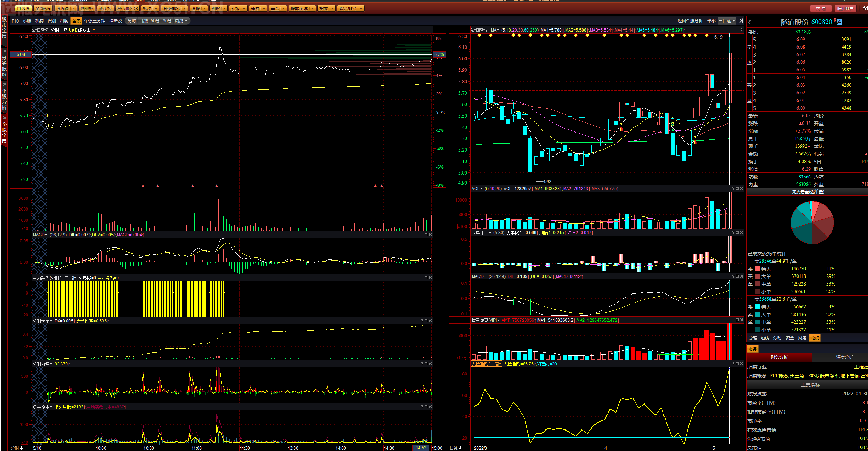Close the 分时力道 panel
This screenshot has height=451, width=868.
tap(430, 364)
